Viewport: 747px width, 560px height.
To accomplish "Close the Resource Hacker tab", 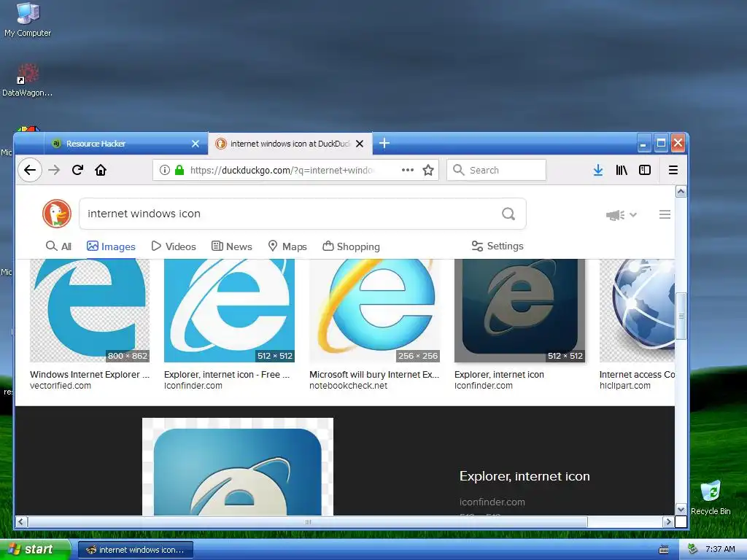I will 196,144.
